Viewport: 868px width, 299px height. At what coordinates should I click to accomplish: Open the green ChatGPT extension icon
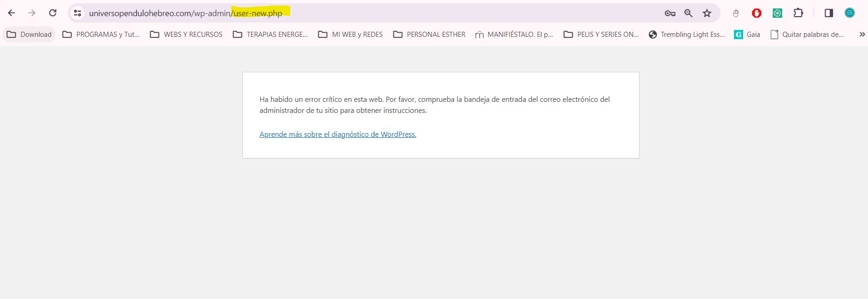tap(777, 13)
